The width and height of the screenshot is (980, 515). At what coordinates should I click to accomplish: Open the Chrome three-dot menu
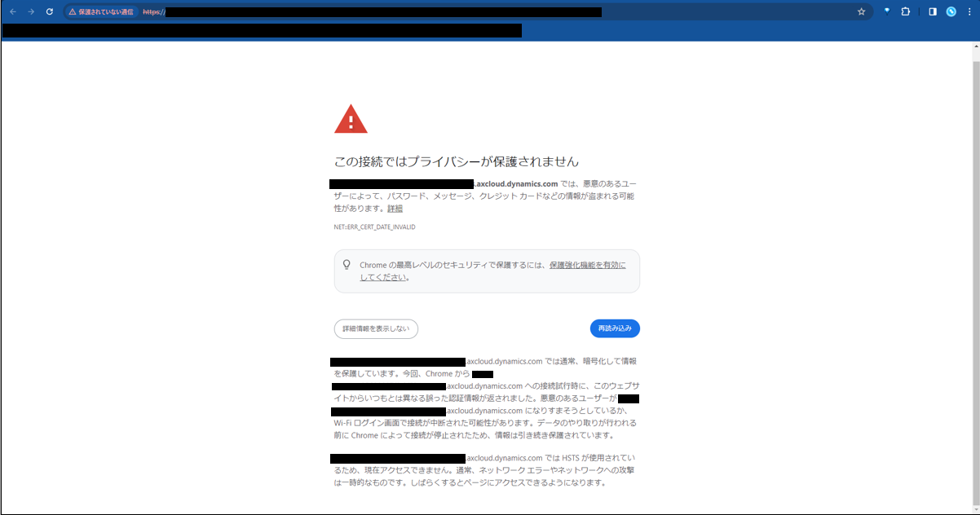point(969,12)
